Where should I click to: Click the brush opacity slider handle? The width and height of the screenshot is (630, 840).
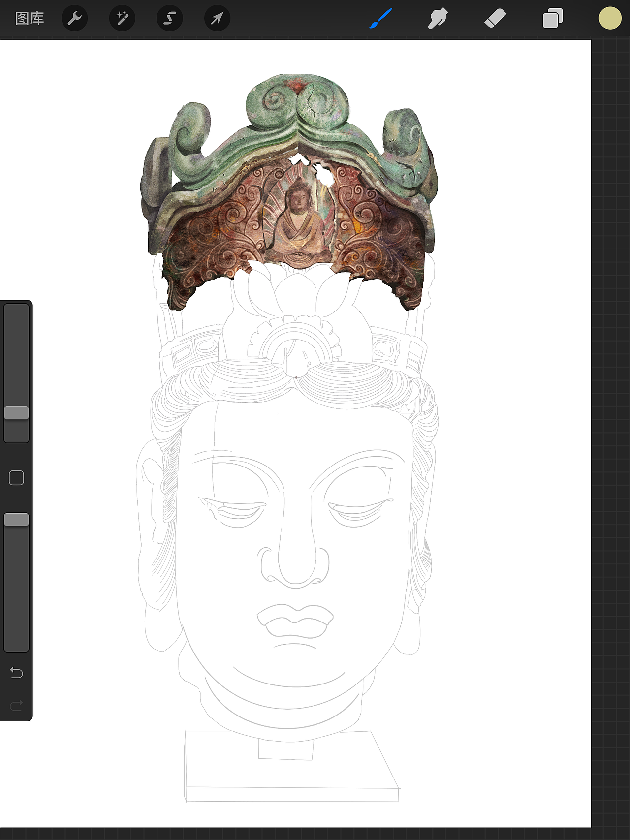click(16, 520)
